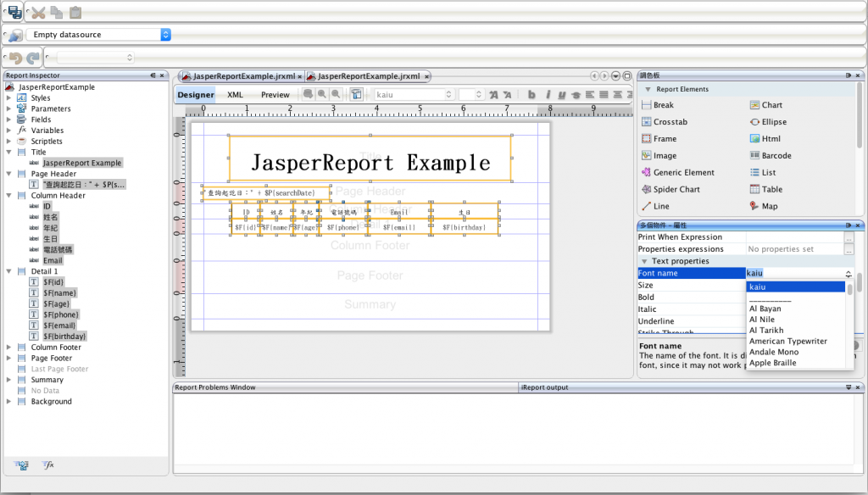Align text left in the designer toolbar

[x=590, y=95]
